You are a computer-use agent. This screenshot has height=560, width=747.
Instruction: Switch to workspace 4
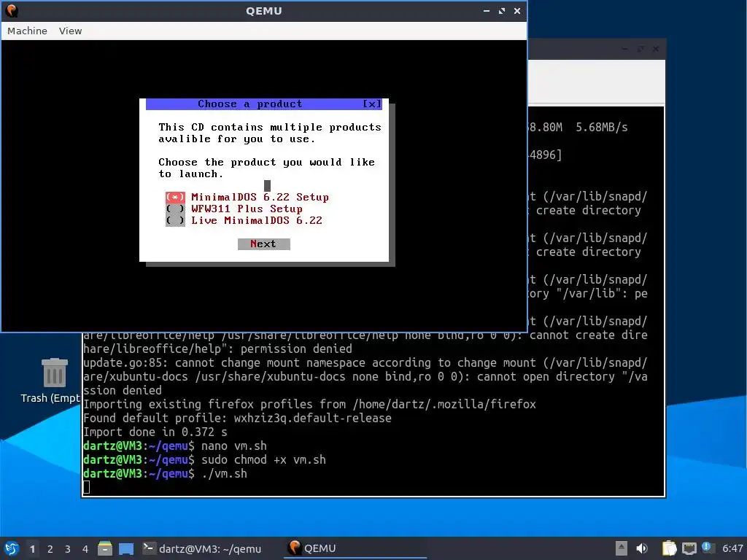pos(85,549)
